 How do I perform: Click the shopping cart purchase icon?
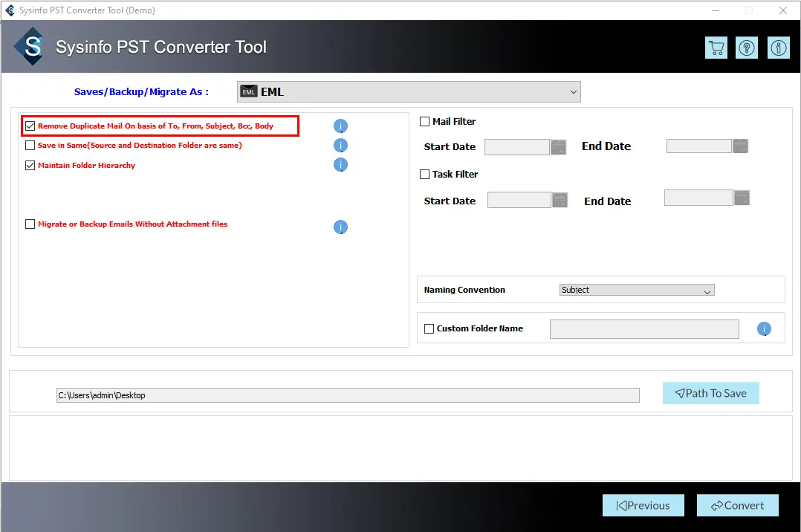pyautogui.click(x=716, y=48)
